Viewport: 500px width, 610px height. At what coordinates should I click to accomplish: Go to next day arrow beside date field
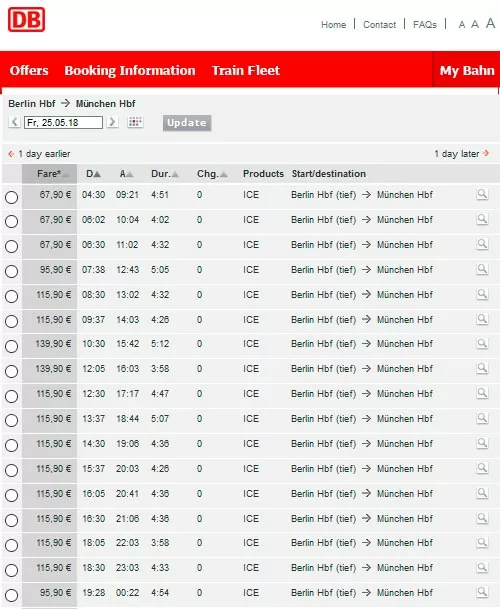112,122
